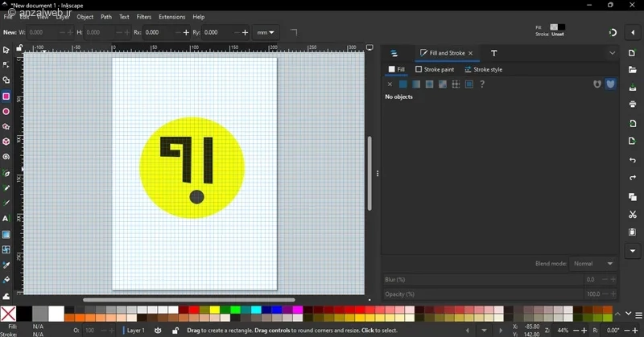This screenshot has width=644, height=337.
Task: Open the Blend mode Normal dropdown
Action: (593, 264)
